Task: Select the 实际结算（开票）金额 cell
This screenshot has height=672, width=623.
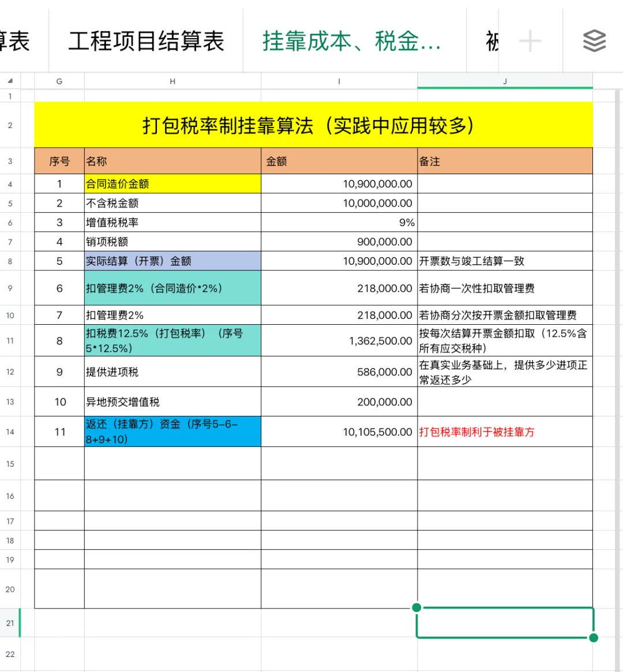Action: click(x=172, y=261)
